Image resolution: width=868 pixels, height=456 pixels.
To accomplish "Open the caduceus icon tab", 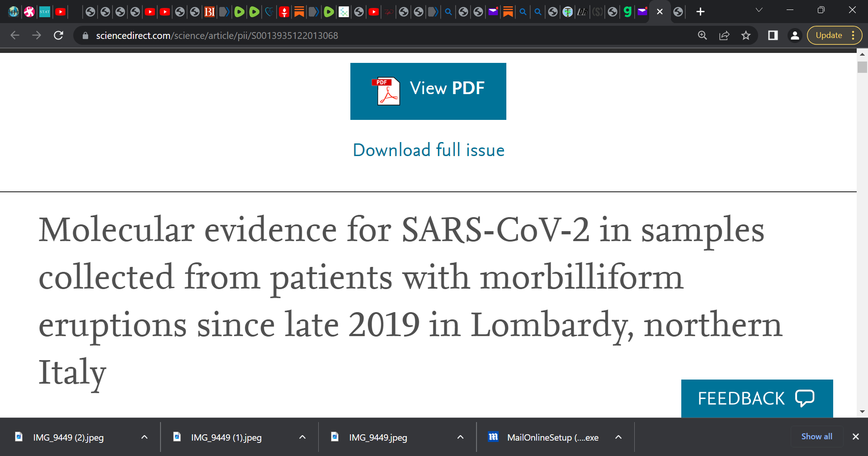I will [x=567, y=12].
